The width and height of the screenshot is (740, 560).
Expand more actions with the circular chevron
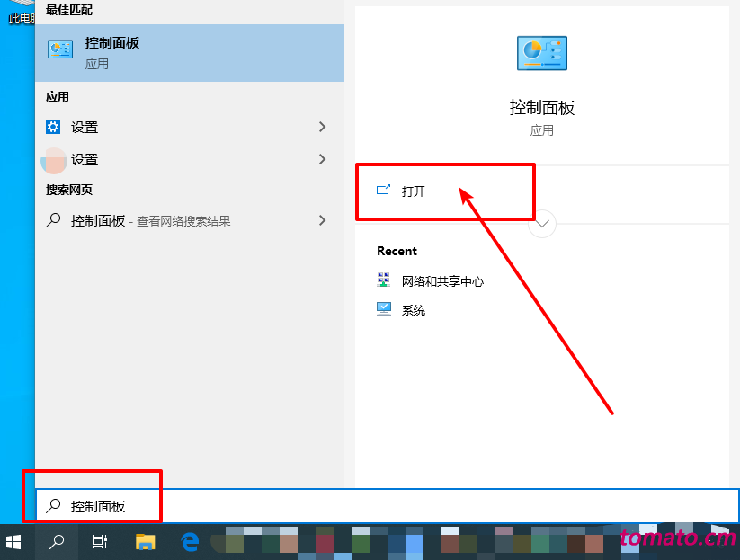pos(542,224)
